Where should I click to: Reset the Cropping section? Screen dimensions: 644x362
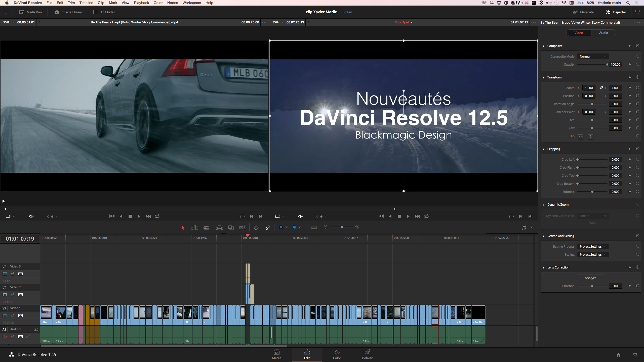click(x=637, y=149)
